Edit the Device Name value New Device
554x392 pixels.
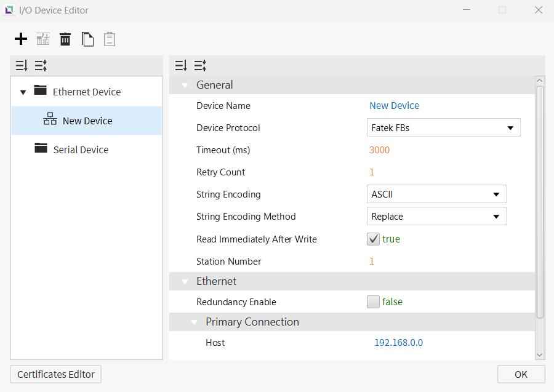[x=395, y=106]
